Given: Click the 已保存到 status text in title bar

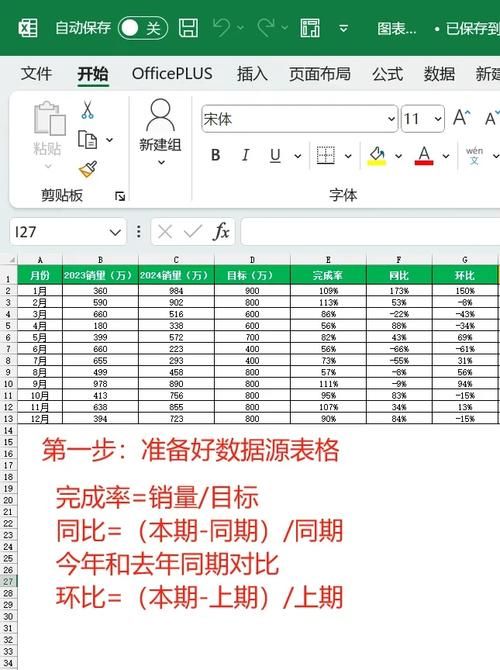Looking at the screenshot, I should pos(472,29).
